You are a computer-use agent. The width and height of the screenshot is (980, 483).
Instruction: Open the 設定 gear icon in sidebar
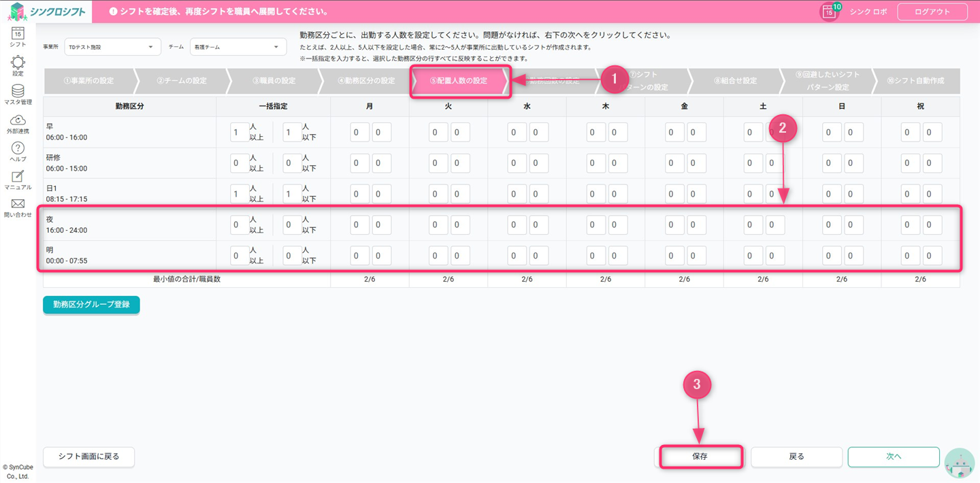[x=18, y=64]
